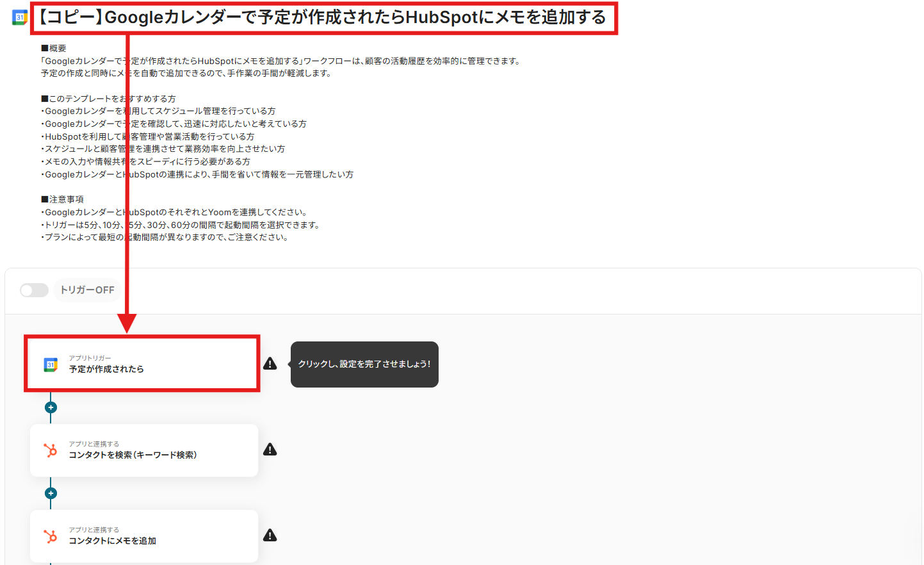Click the bullet about 迅速に対応したいと考えている方
924x565 pixels.
pyautogui.click(x=174, y=124)
